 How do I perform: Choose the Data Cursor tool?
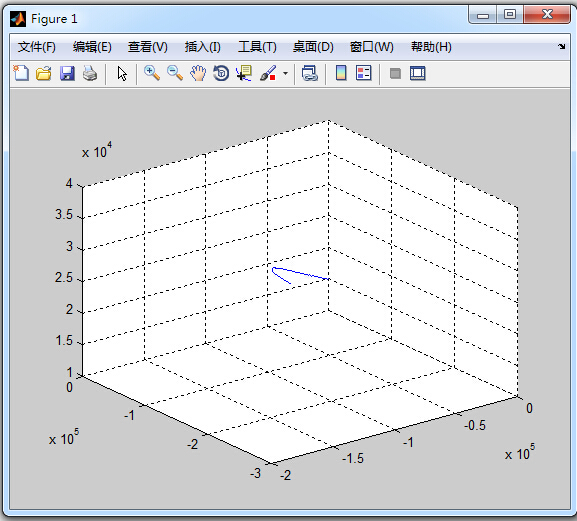click(x=244, y=73)
